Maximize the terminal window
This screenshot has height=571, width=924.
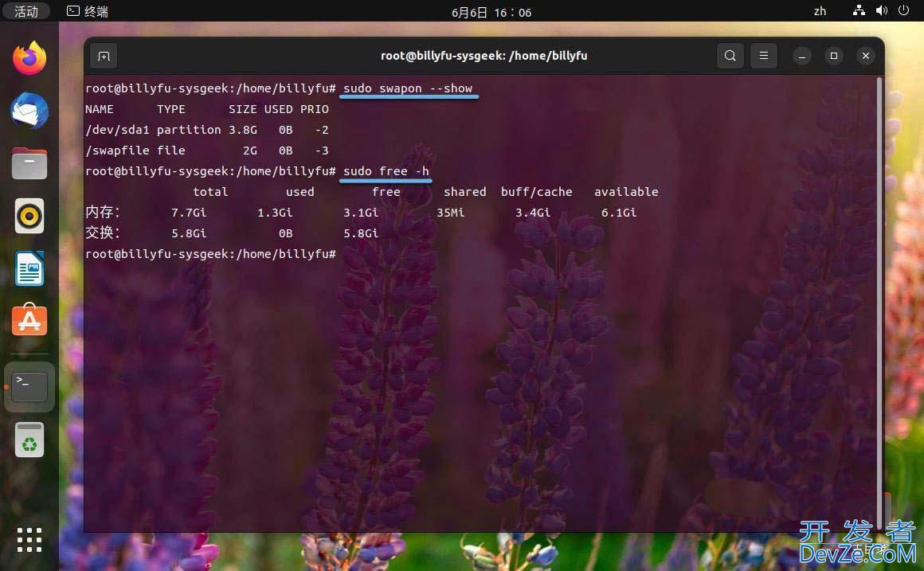834,56
